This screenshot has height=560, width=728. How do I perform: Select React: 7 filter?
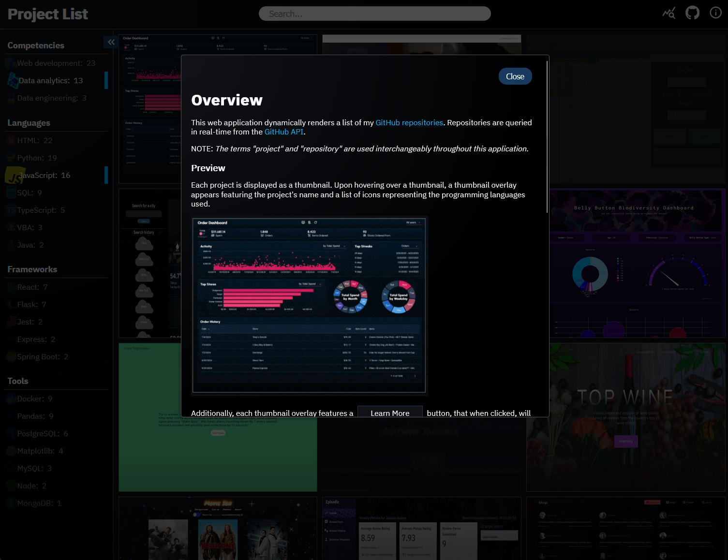[56, 287]
